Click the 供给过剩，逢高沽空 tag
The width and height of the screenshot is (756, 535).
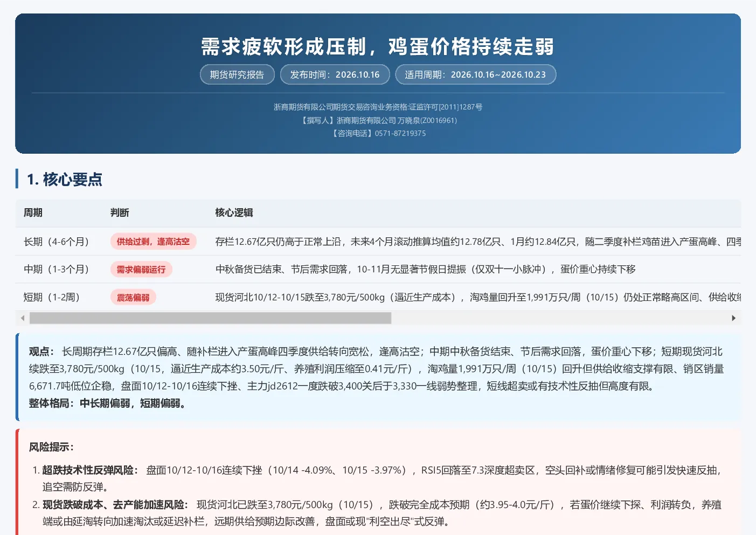tap(153, 242)
